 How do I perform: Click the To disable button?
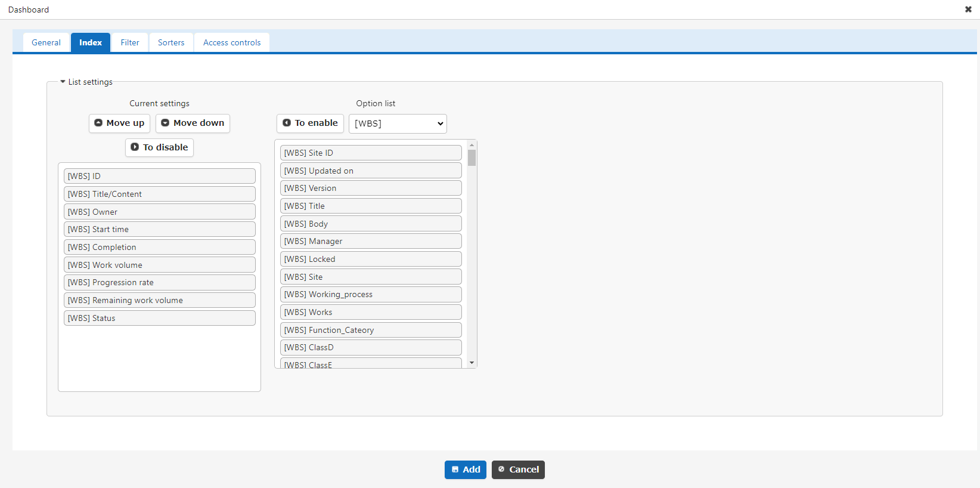click(x=159, y=147)
